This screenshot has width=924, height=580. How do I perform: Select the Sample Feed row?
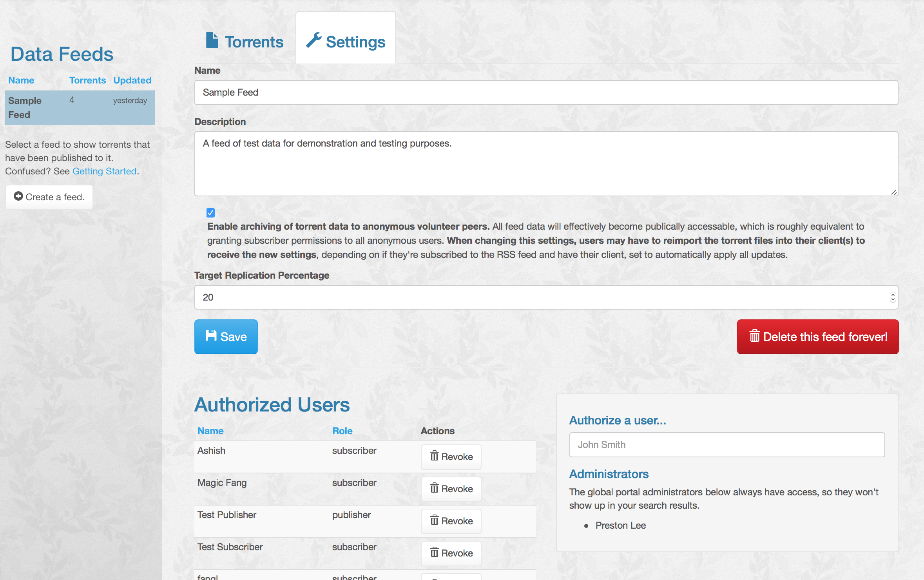point(80,108)
